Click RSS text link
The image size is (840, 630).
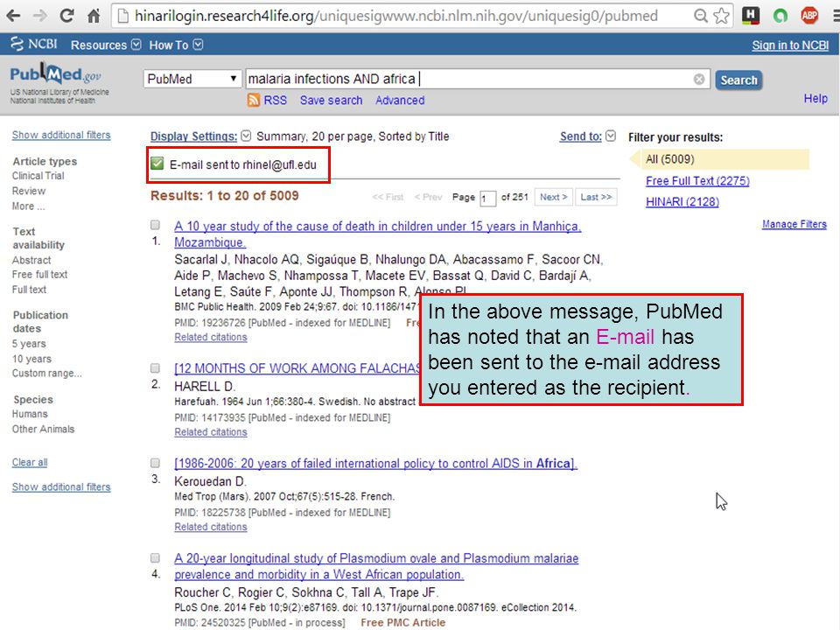(275, 100)
